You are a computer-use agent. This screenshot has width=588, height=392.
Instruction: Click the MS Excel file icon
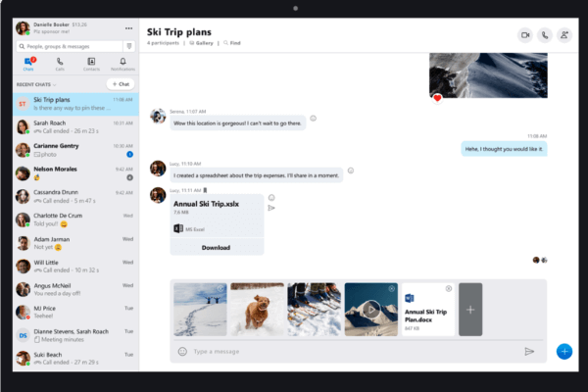click(x=178, y=228)
